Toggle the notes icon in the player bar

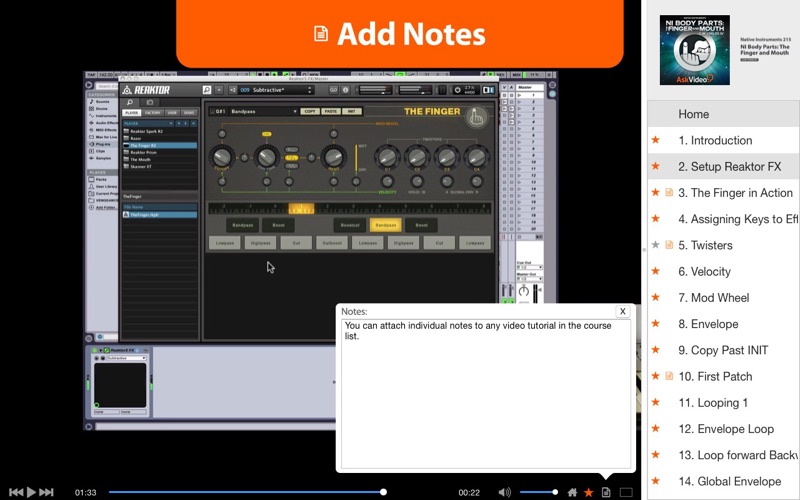(606, 492)
